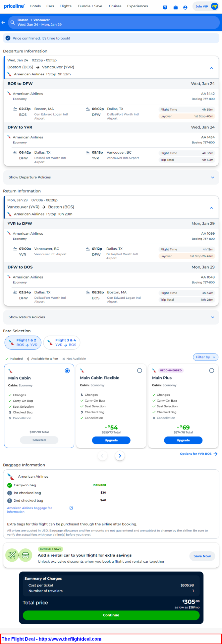Viewport: 222px width, 644px height.
Task: Collapse the departure flight details chevron
Action: coord(211,68)
